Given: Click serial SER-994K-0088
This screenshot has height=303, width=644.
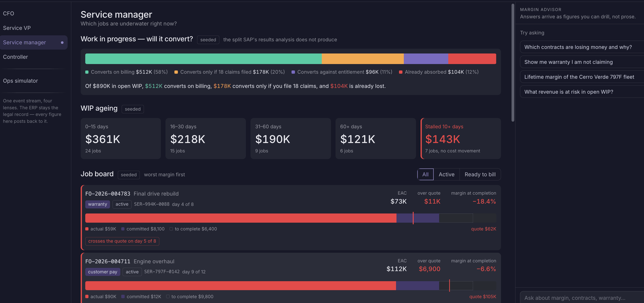Looking at the screenshot, I should pos(151,204).
